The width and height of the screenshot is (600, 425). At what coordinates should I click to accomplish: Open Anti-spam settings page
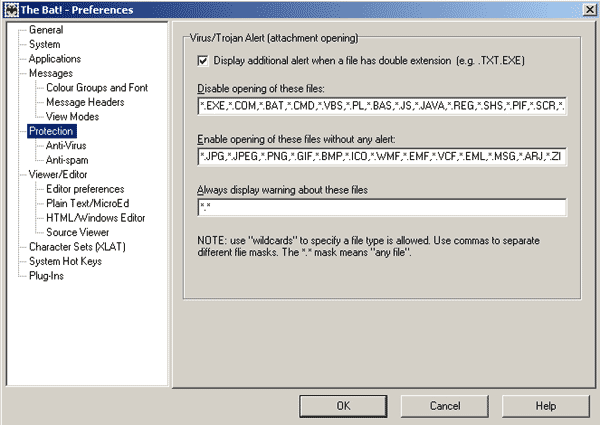(x=67, y=160)
